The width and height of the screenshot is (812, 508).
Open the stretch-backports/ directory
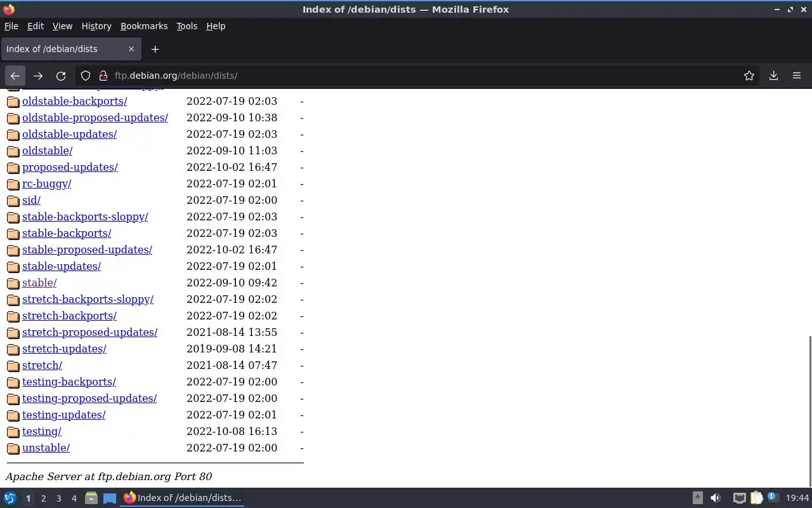[x=69, y=316]
